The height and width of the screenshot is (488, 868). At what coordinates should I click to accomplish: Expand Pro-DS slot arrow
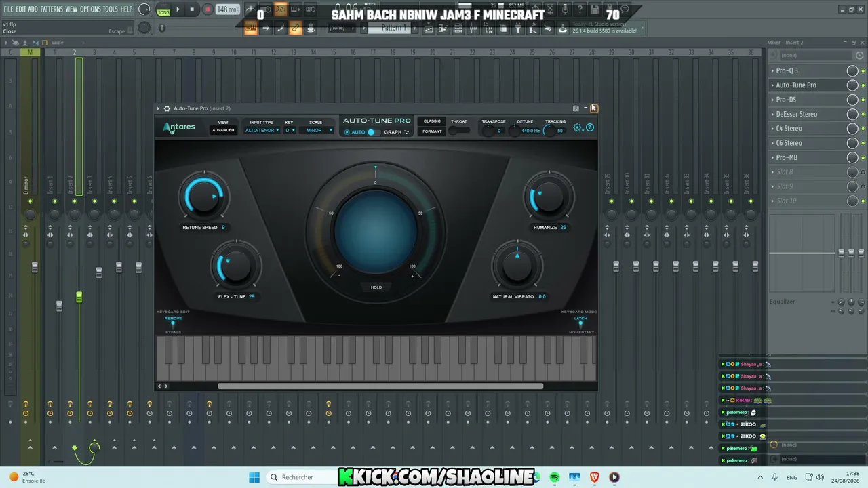pos(772,100)
